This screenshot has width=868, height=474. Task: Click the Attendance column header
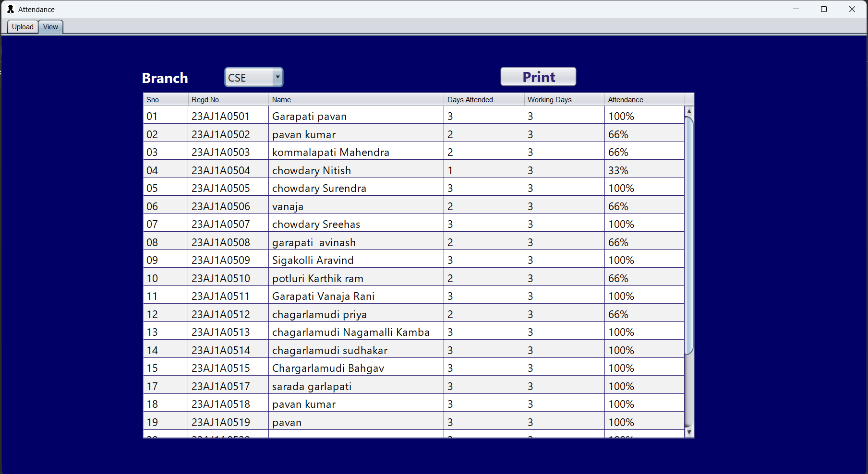click(x=644, y=100)
